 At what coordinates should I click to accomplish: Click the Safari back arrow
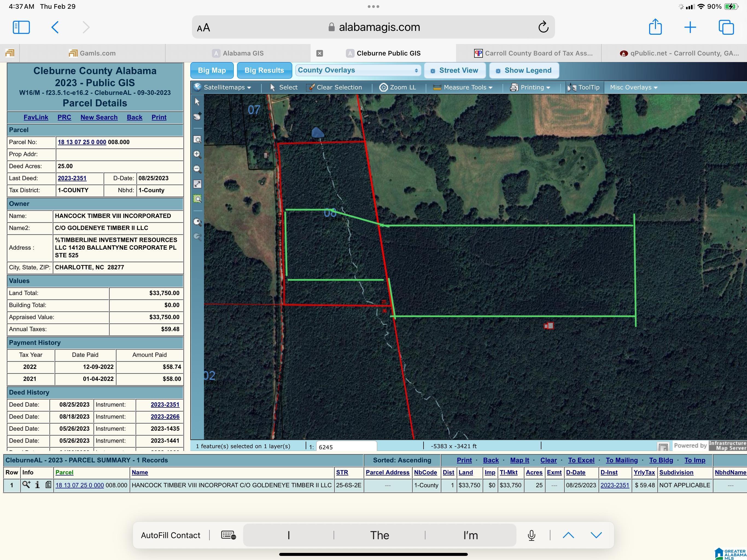[x=55, y=27]
